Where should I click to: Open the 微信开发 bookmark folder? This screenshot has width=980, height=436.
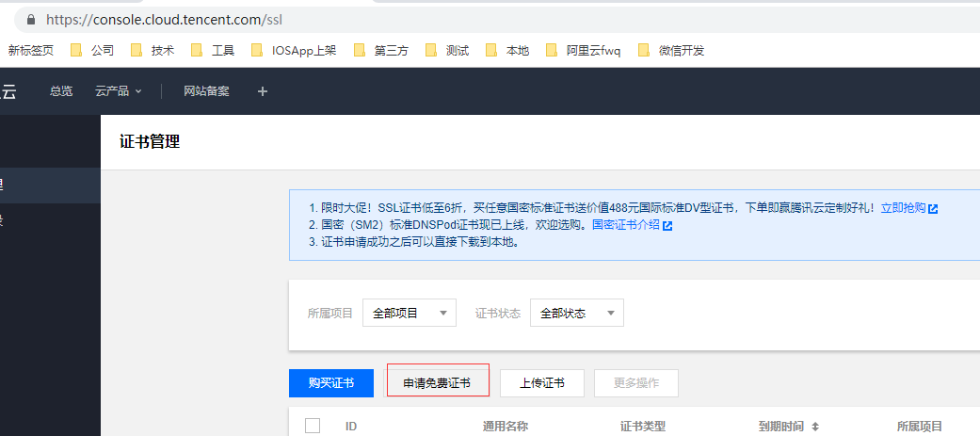pos(672,51)
